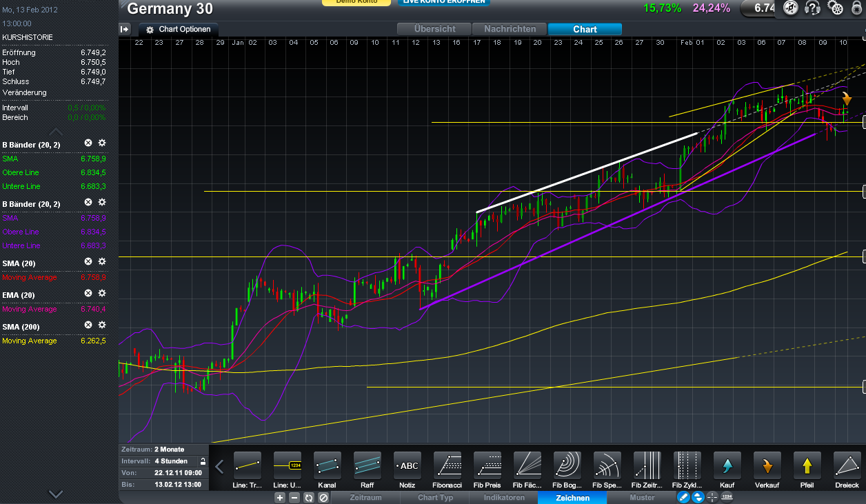Toggle the interval lock icon

coord(203,461)
